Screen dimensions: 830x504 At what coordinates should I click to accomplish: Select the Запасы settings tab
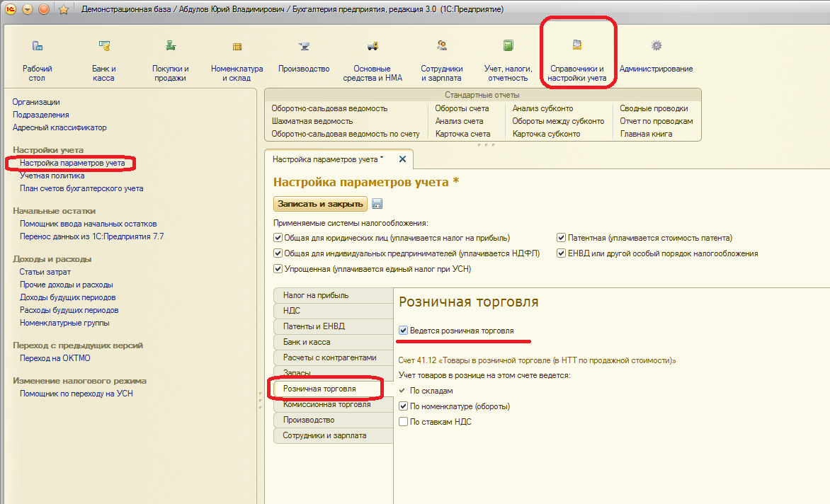click(334, 373)
